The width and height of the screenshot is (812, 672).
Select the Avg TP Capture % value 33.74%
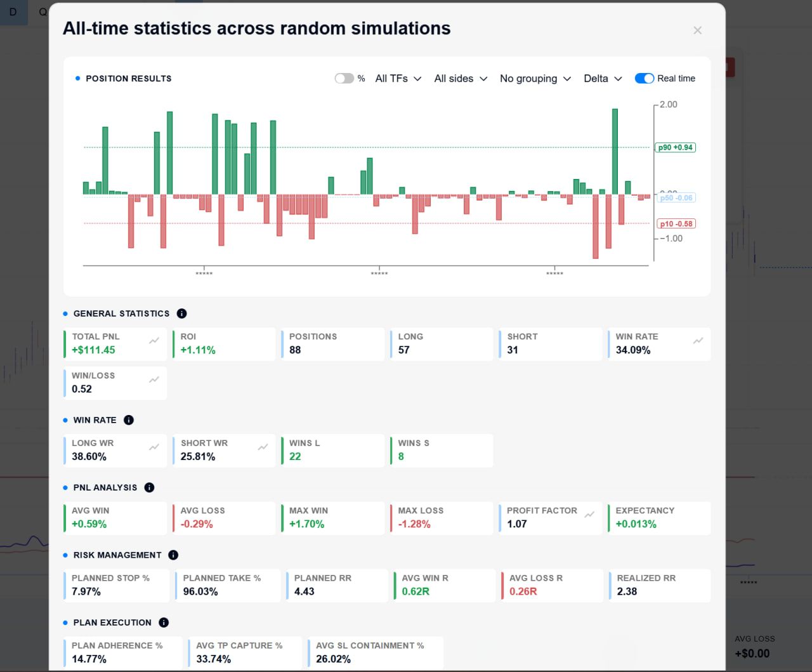[214, 659]
